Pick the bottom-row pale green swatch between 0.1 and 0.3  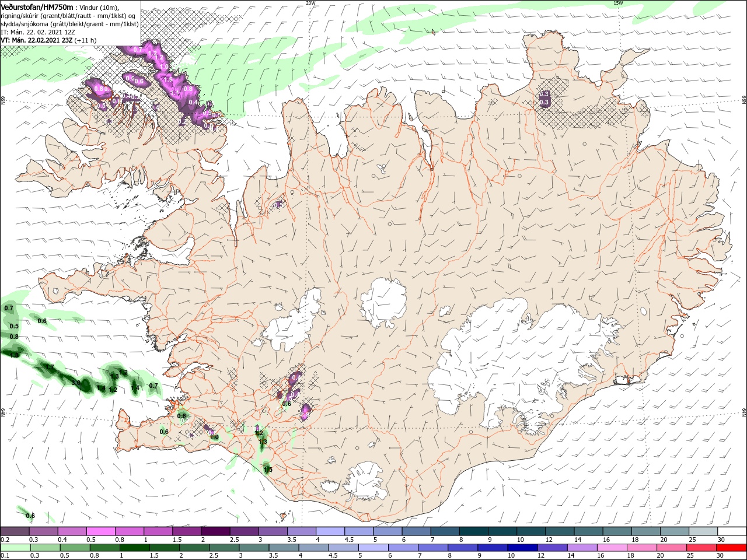[16, 548]
